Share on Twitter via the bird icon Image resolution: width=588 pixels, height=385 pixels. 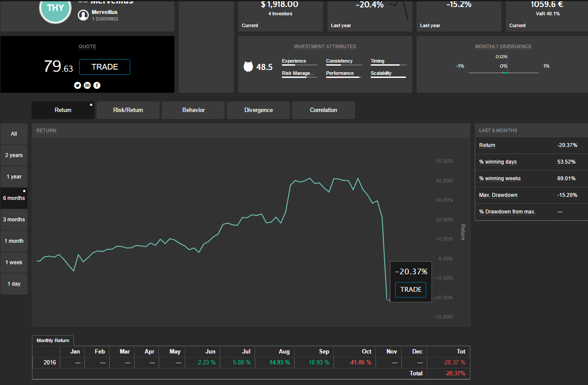pyautogui.click(x=77, y=85)
